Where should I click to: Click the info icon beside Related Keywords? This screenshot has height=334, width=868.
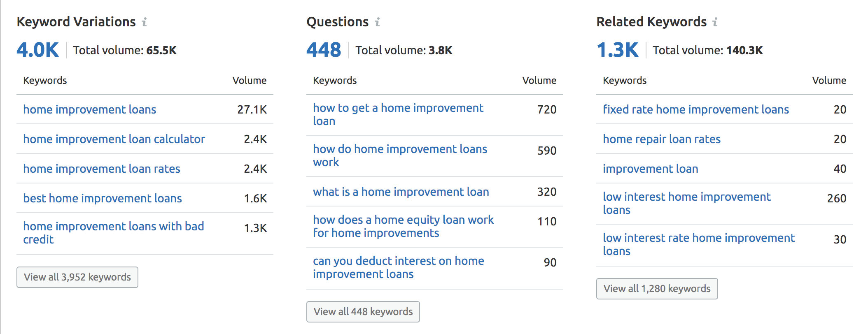pyautogui.click(x=715, y=22)
